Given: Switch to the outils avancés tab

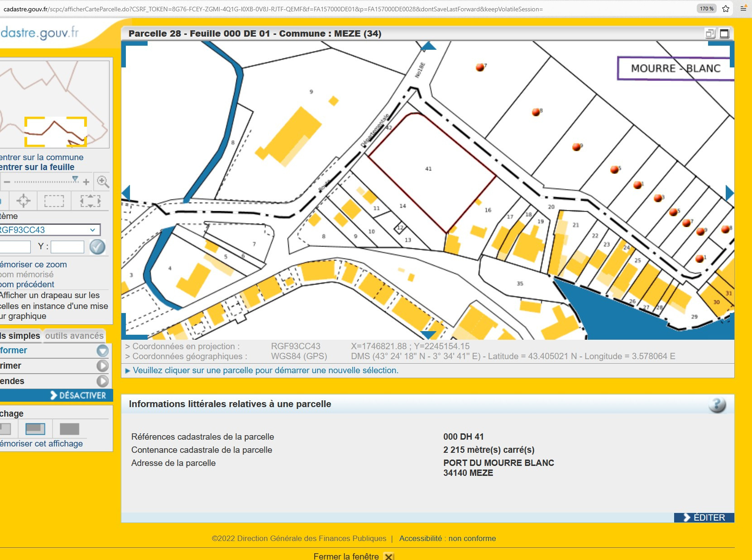Looking at the screenshot, I should (74, 336).
